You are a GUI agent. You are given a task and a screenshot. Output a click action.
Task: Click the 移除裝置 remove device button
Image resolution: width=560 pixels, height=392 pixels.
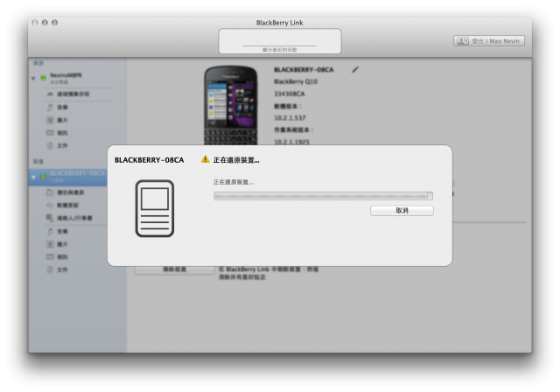(175, 269)
